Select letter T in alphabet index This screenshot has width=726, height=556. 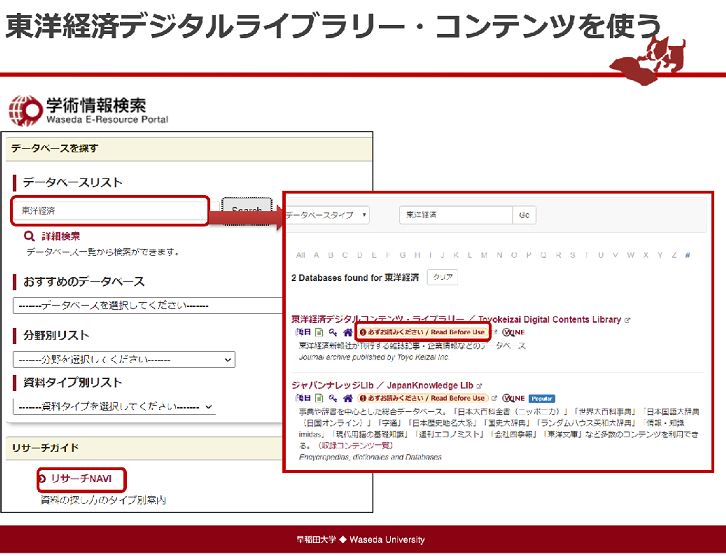[587, 255]
